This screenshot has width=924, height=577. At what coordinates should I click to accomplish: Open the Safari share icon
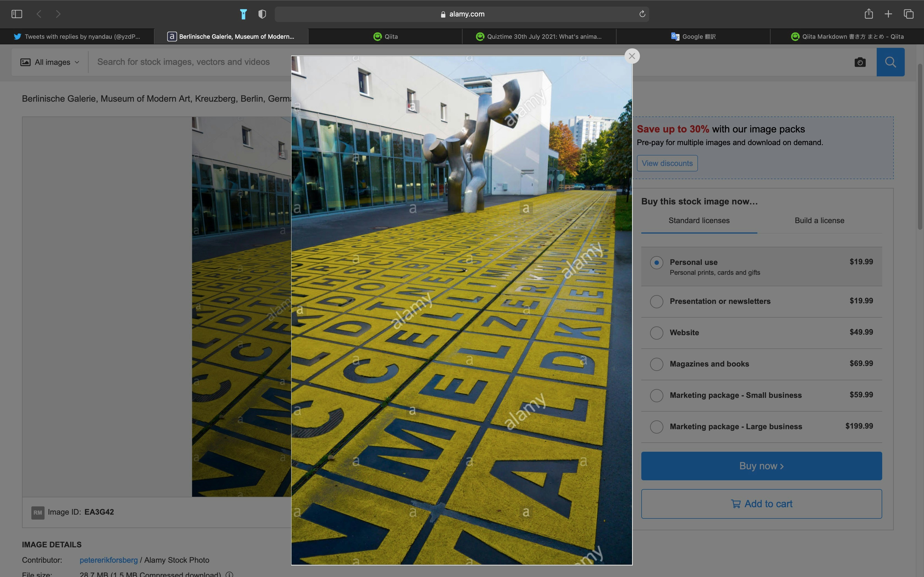[869, 14]
